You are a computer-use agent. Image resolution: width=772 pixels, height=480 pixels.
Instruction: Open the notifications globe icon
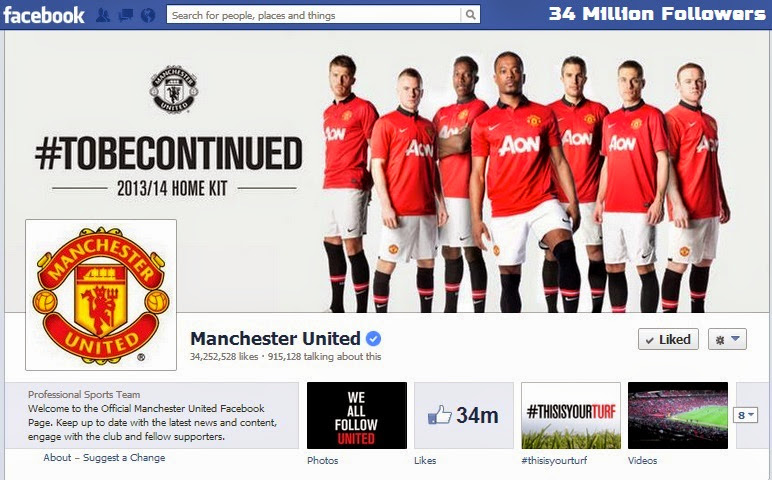[x=148, y=15]
